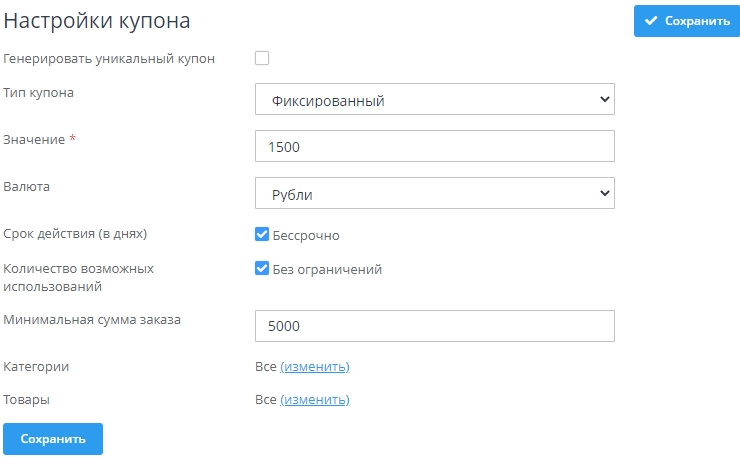This screenshot has height=474, width=740.
Task: Uncheck the Бессрочно checkbox
Action: pyautogui.click(x=262, y=235)
